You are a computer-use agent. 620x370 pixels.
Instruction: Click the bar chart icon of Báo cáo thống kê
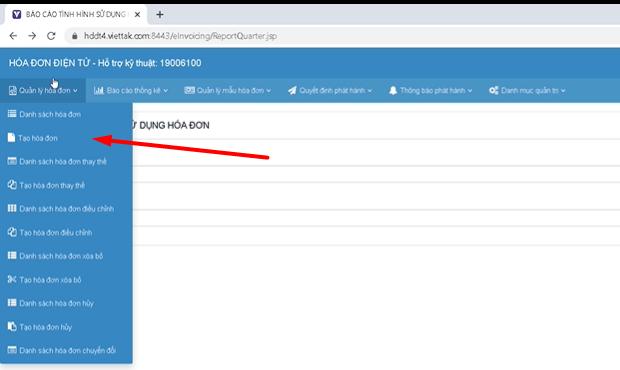pyautogui.click(x=99, y=91)
